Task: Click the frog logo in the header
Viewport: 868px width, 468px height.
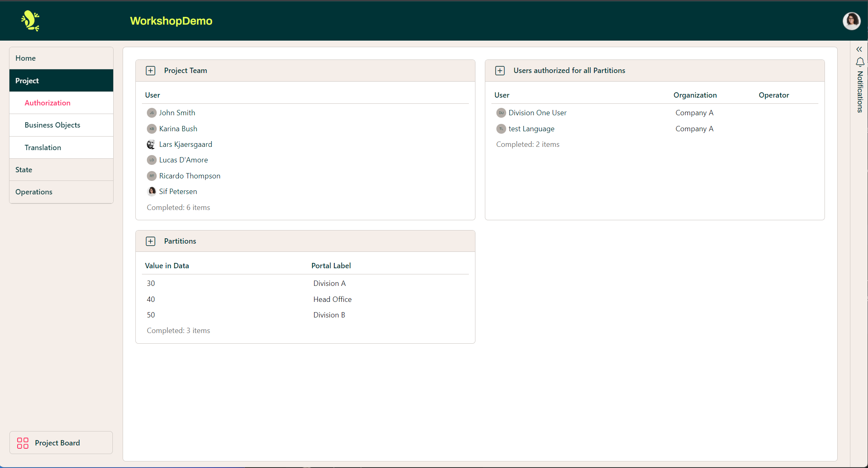Action: click(x=30, y=21)
